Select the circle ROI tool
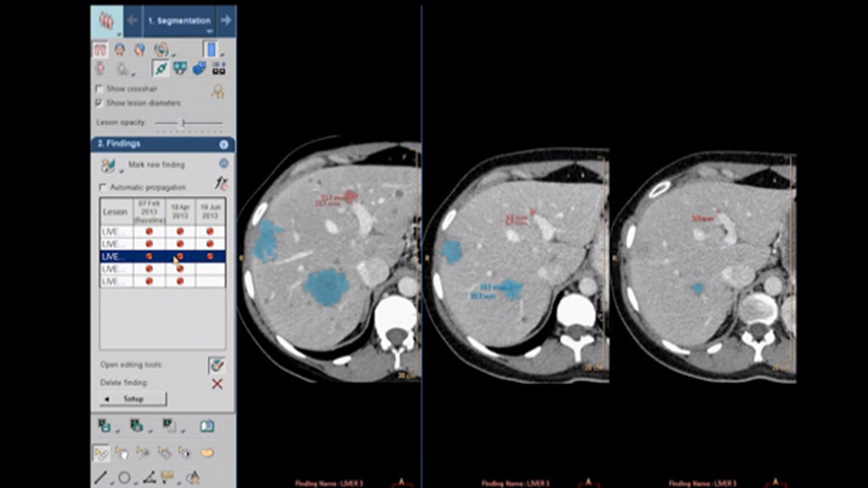Screen dimensions: 868x488 (x=124, y=477)
